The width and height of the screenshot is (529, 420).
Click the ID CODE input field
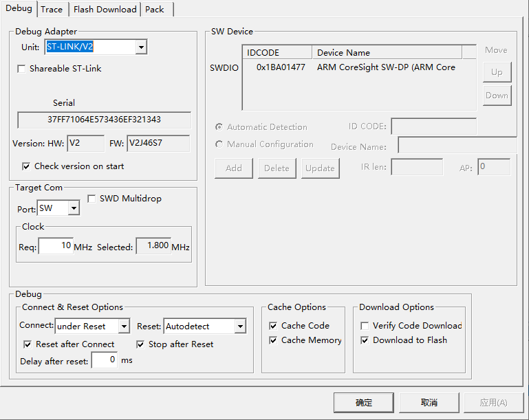(434, 126)
